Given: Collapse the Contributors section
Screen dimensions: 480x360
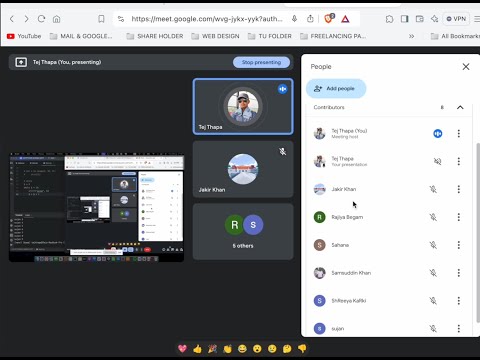Looking at the screenshot, I should pos(460,107).
